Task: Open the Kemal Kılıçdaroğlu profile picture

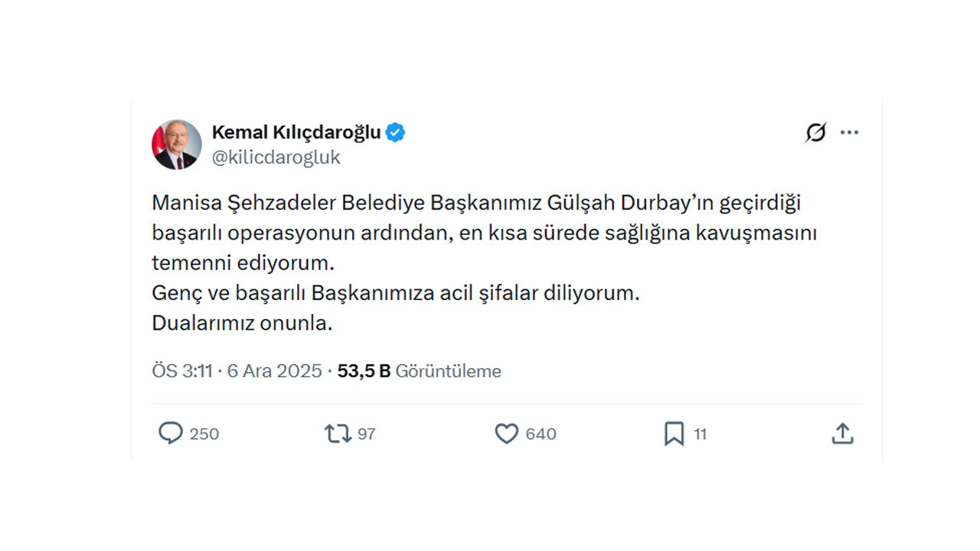Action: pos(177,145)
